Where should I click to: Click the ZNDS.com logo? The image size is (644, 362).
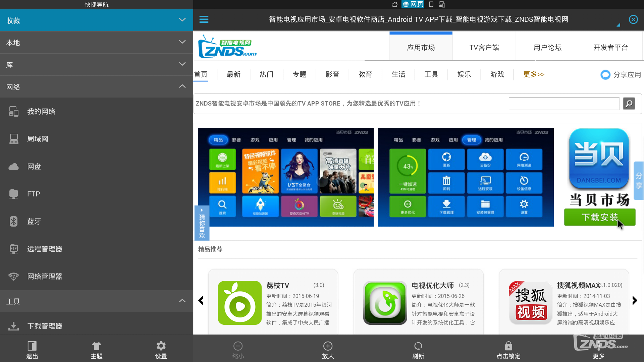[227, 47]
